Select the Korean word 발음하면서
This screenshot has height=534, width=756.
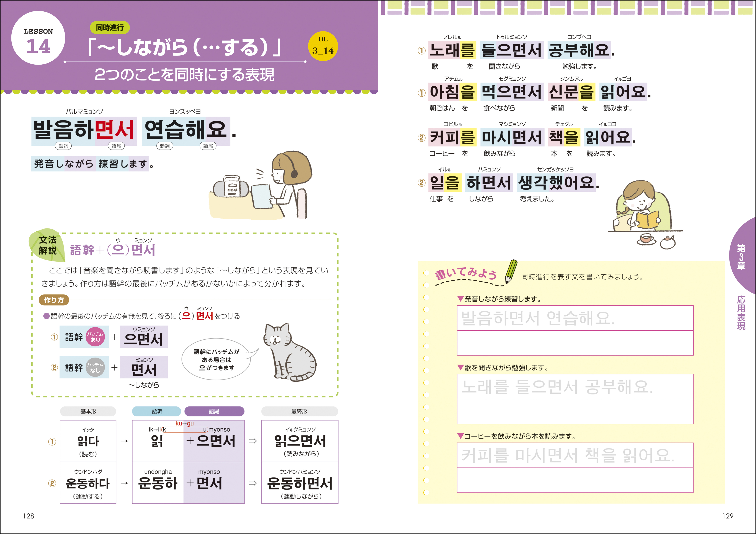coord(84,131)
